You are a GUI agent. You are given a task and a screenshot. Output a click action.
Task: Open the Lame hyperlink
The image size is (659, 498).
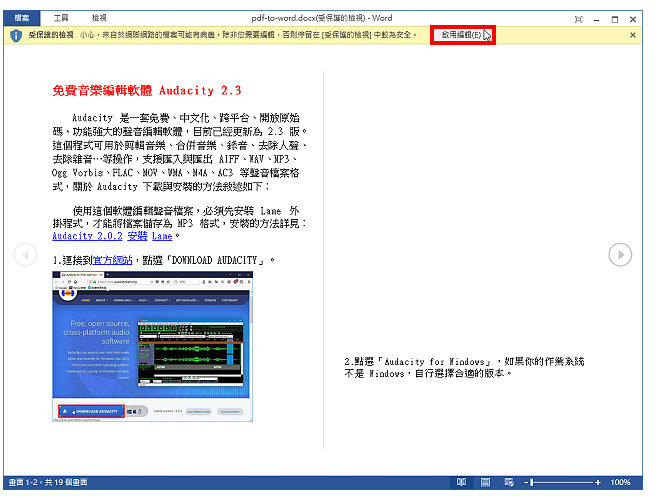tap(162, 236)
